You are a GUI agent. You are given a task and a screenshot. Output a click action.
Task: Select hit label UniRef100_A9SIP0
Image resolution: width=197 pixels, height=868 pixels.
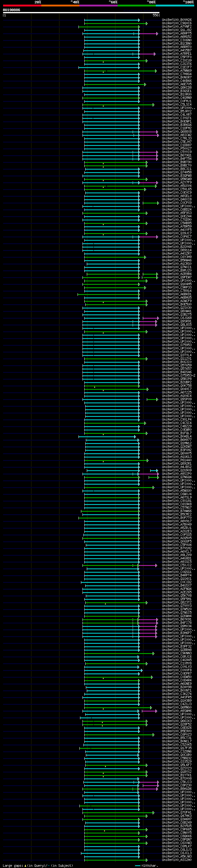(177, 474)
